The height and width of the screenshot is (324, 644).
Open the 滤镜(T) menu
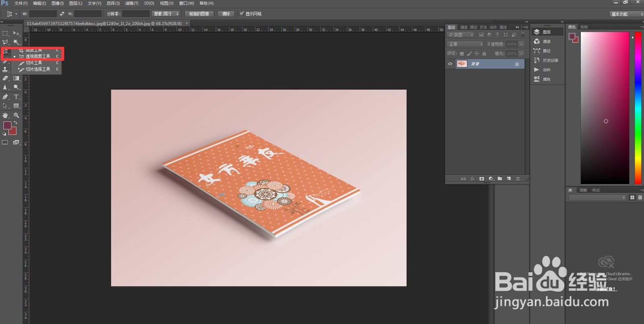click(132, 3)
